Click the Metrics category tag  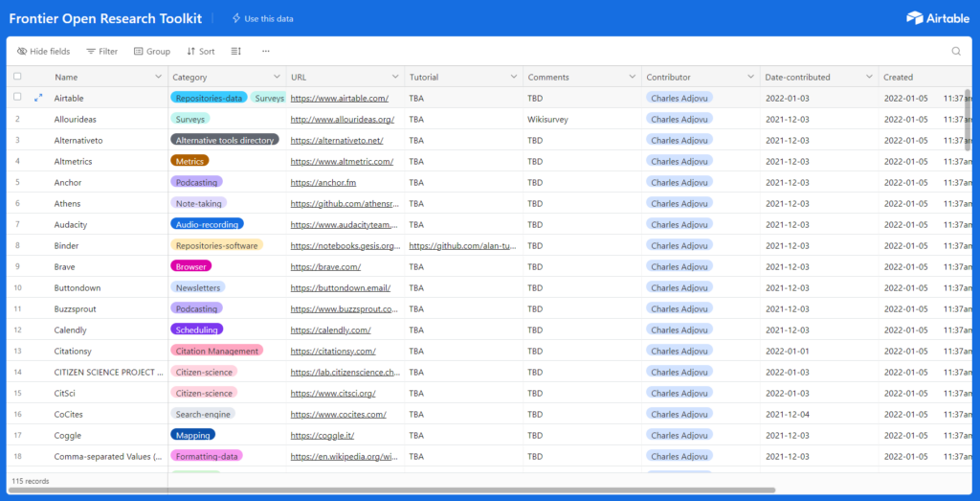tap(189, 161)
